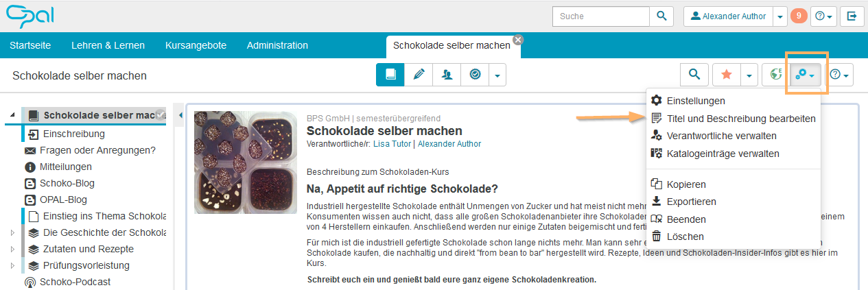Viewport: 868px width, 290px height.
Task: Open Einstieg ins Thema Schokolade tree item
Action: pos(104,216)
